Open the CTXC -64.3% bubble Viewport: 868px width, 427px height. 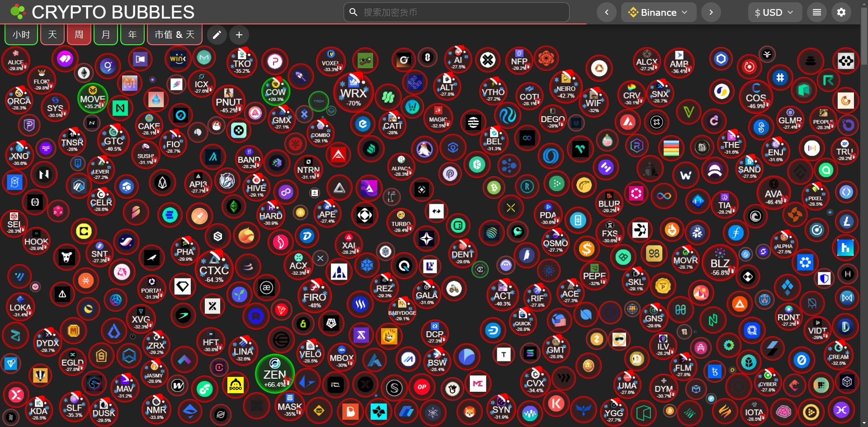click(214, 269)
